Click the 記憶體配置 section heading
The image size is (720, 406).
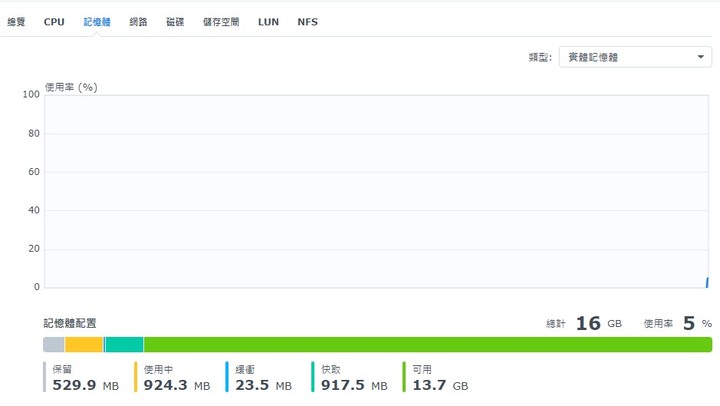[70, 323]
